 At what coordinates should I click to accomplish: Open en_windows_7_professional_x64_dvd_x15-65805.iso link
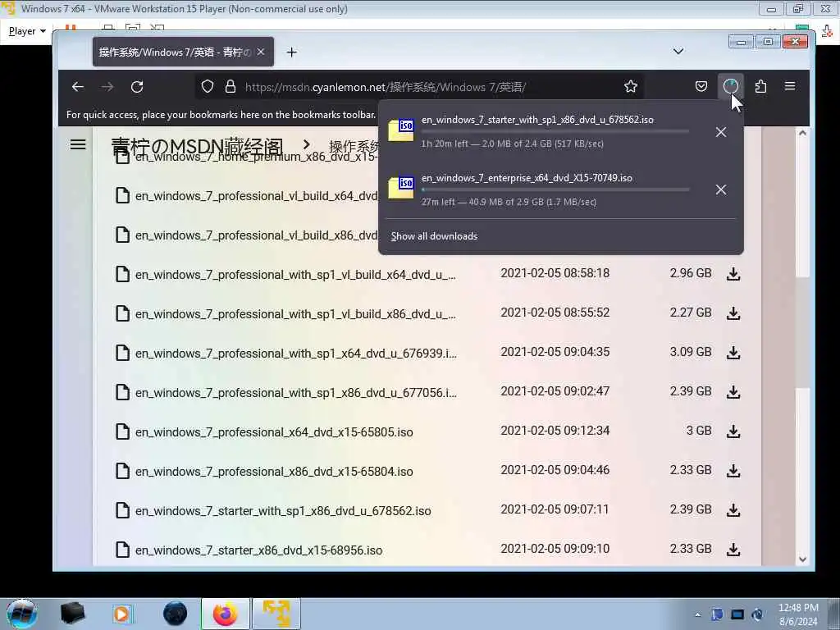tap(274, 432)
